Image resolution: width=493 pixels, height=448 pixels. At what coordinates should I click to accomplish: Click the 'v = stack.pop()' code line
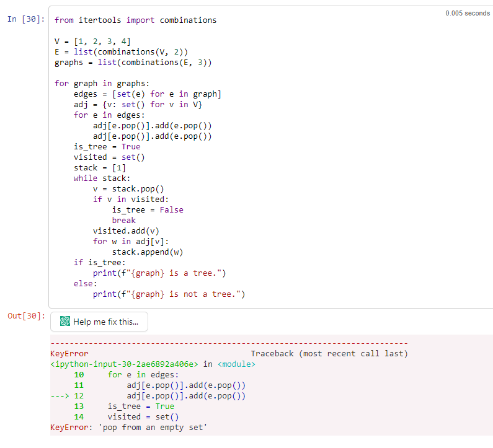(x=128, y=189)
